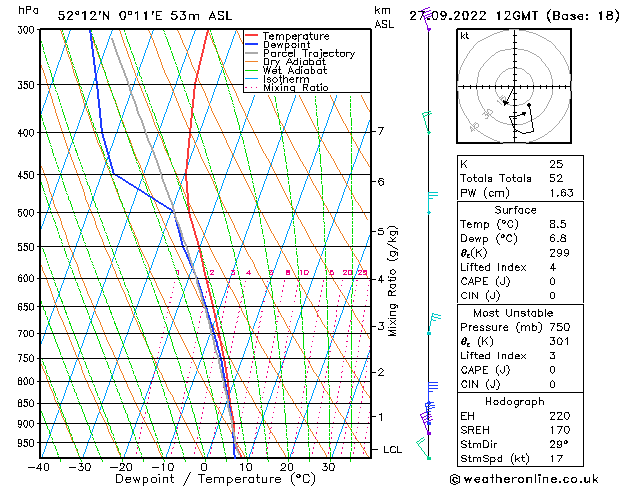Screen dimensions: 629x486
Task: Click the "LCL" level marker label
Action: click(392, 450)
